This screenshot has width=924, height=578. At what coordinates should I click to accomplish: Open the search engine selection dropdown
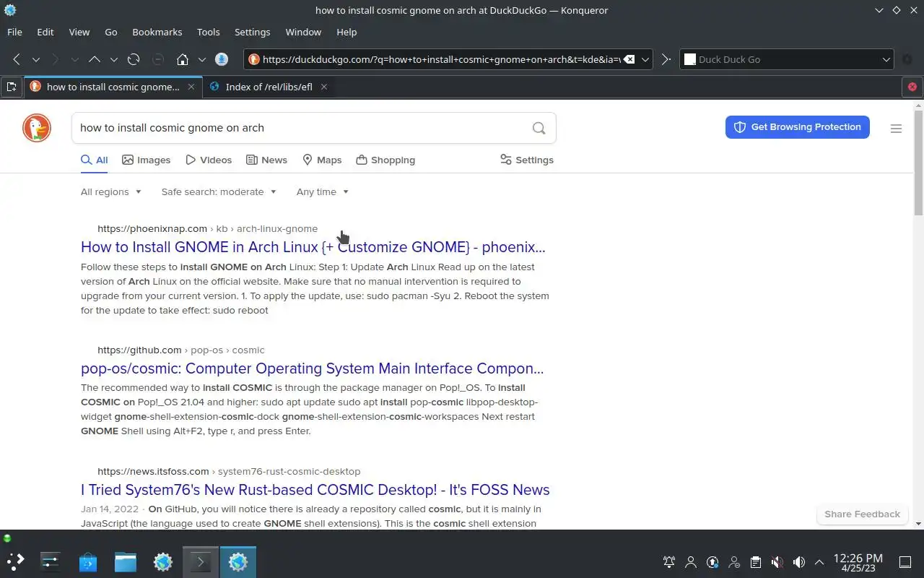[x=886, y=59]
